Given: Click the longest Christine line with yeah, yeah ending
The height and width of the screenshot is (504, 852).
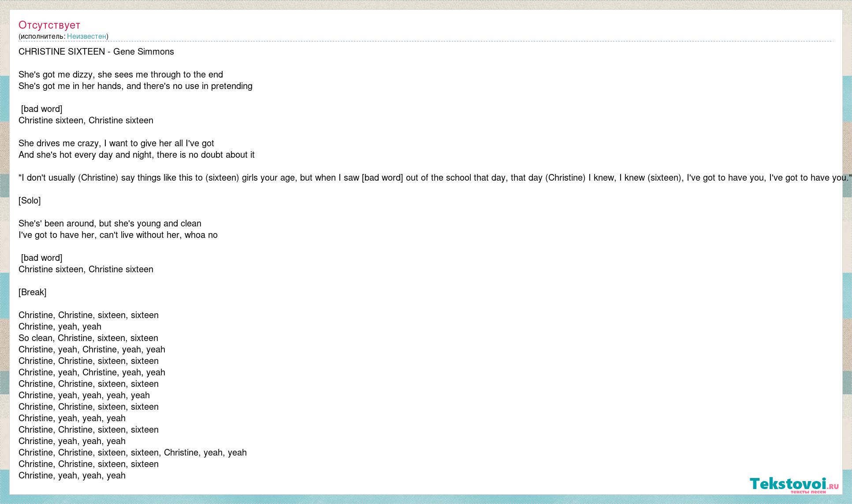Looking at the screenshot, I should click(133, 452).
